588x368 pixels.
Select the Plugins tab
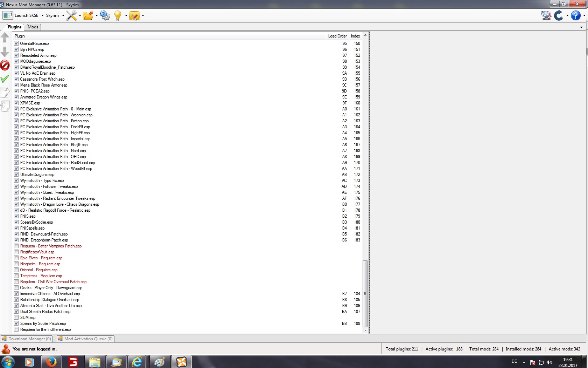click(x=14, y=27)
